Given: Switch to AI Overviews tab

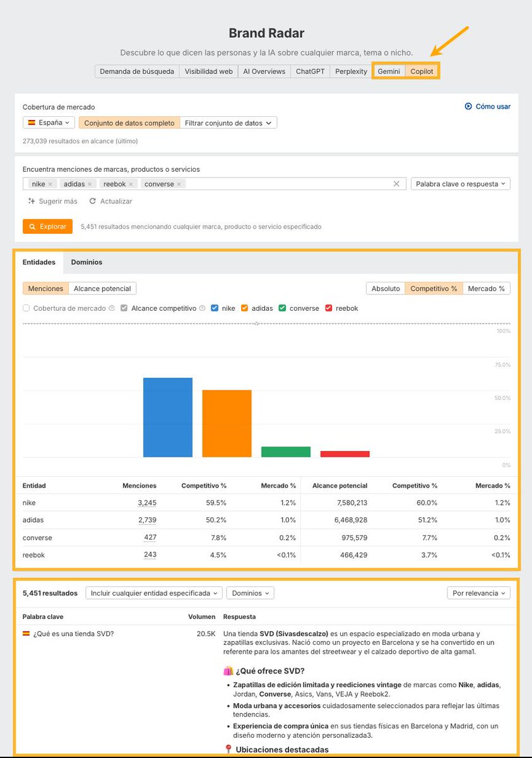Looking at the screenshot, I should (264, 71).
